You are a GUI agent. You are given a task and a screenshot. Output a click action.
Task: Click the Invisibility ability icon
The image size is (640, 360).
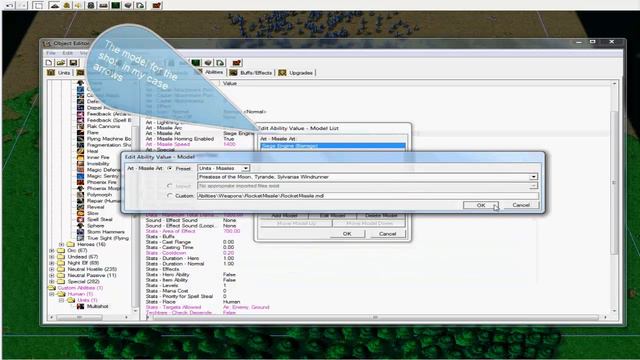[80, 163]
